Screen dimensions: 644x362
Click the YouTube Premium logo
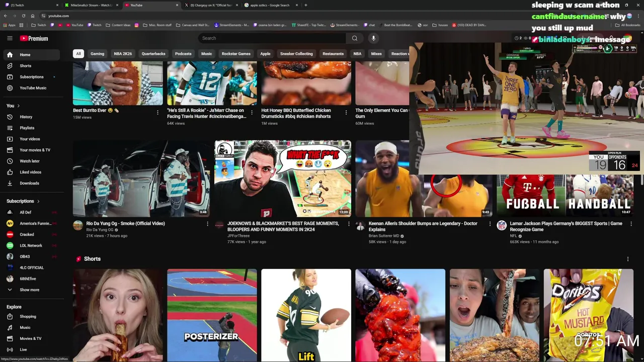click(x=34, y=38)
